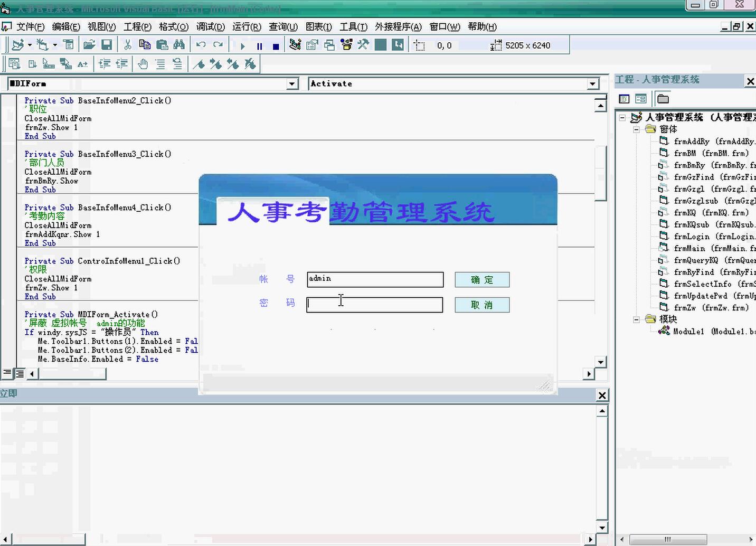Viewport: 756px width, 546px height.
Task: Open the 外接程序(A) menu
Action: (398, 26)
